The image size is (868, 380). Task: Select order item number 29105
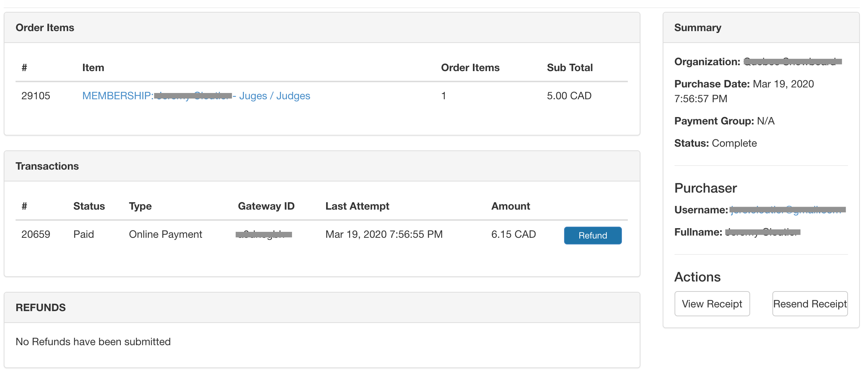[x=36, y=96]
